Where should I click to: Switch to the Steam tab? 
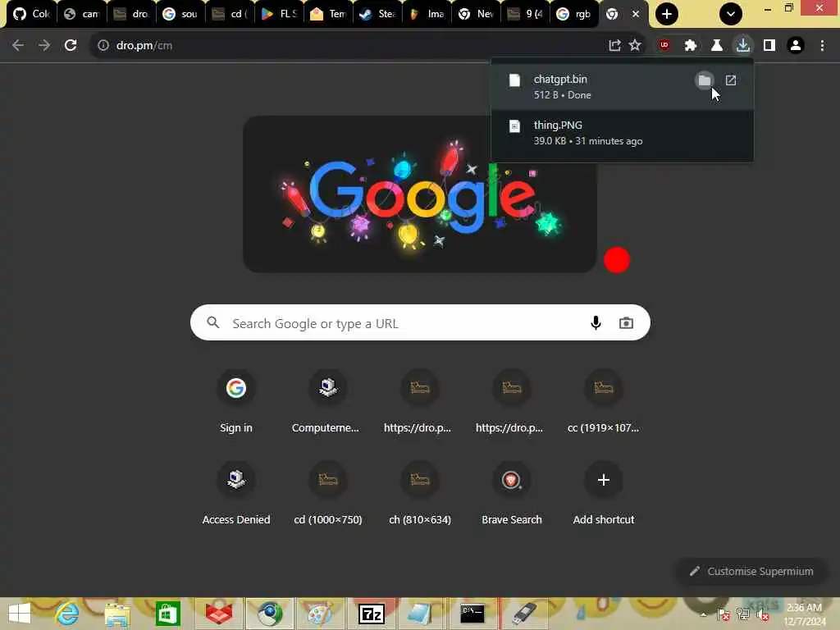tap(377, 14)
